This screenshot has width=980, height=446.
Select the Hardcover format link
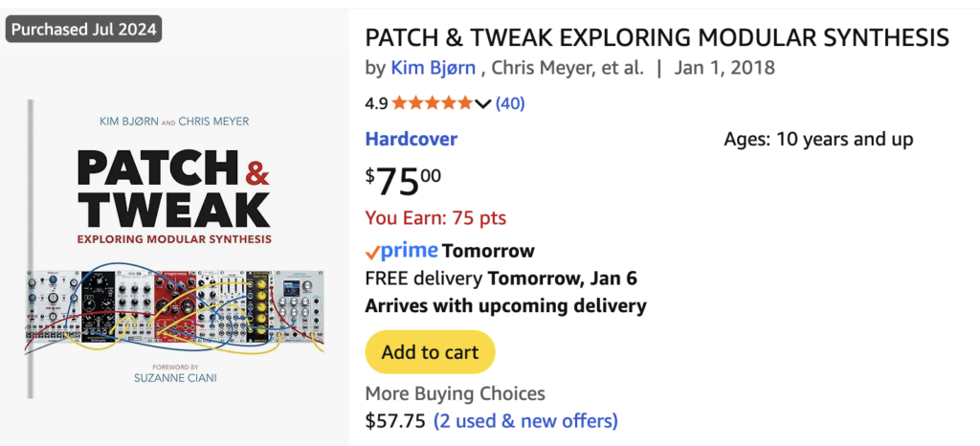(x=412, y=139)
